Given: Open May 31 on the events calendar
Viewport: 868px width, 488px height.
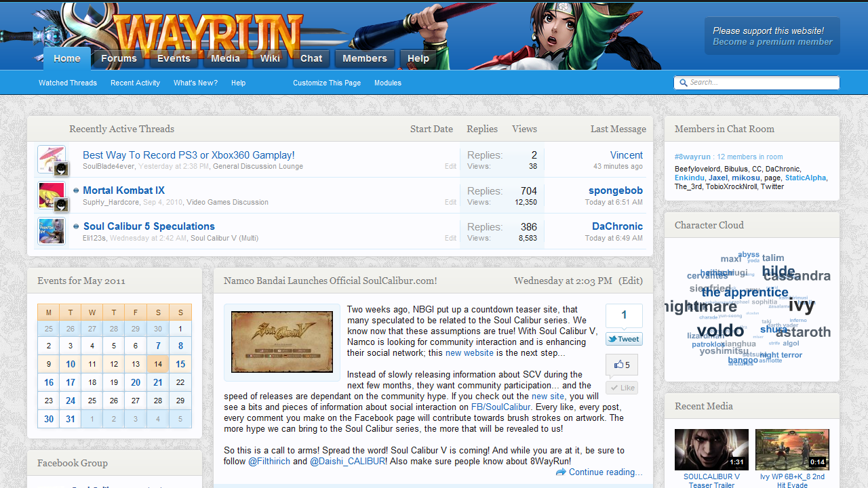Looking at the screenshot, I should pos(71,419).
